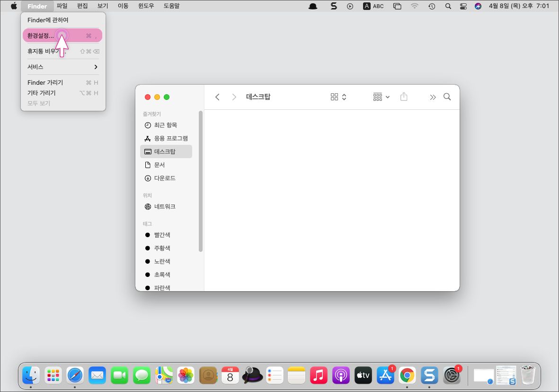
Task: Open the Trash in the Dock
Action: pos(528,375)
